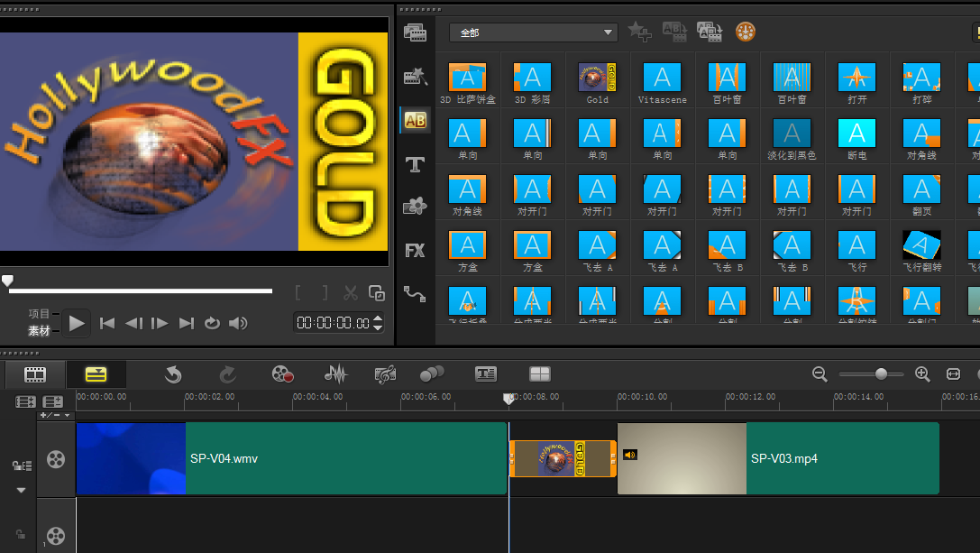This screenshot has height=553, width=980.
Task: Adjust timecode with the stepper arrows
Action: coord(378,323)
